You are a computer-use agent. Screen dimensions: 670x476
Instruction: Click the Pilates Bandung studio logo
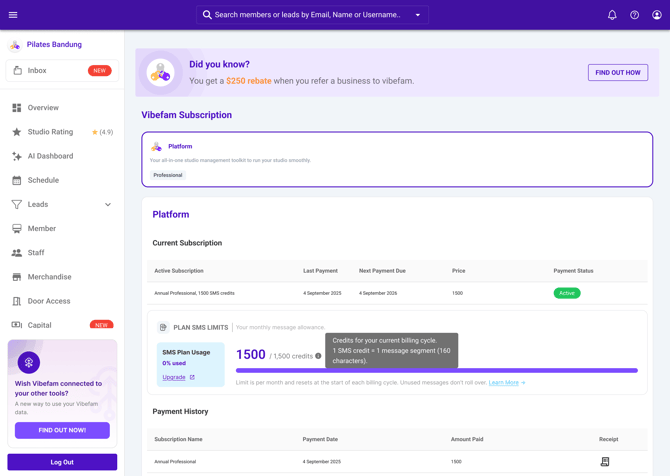[15, 44]
